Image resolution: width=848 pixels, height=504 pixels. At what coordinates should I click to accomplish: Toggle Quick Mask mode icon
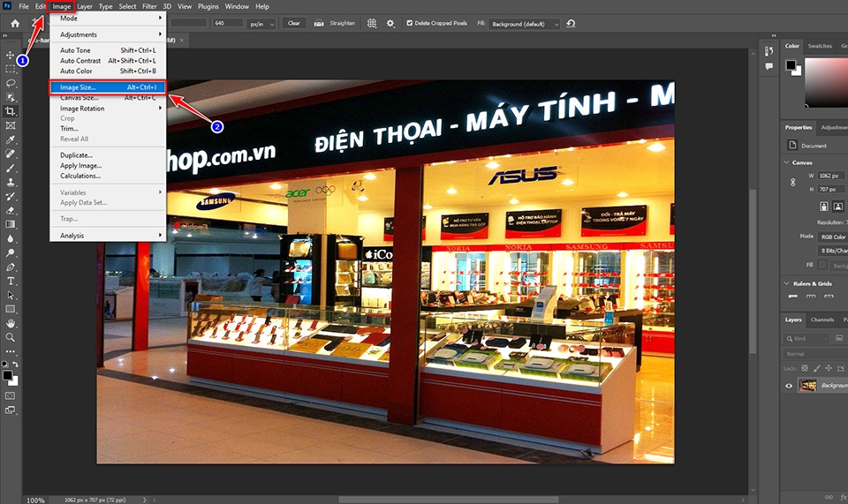(11, 396)
